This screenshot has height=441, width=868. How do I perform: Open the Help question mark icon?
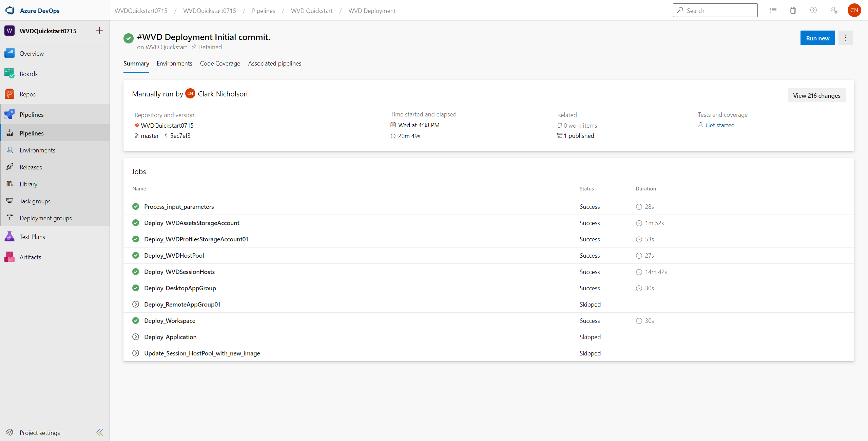point(813,10)
